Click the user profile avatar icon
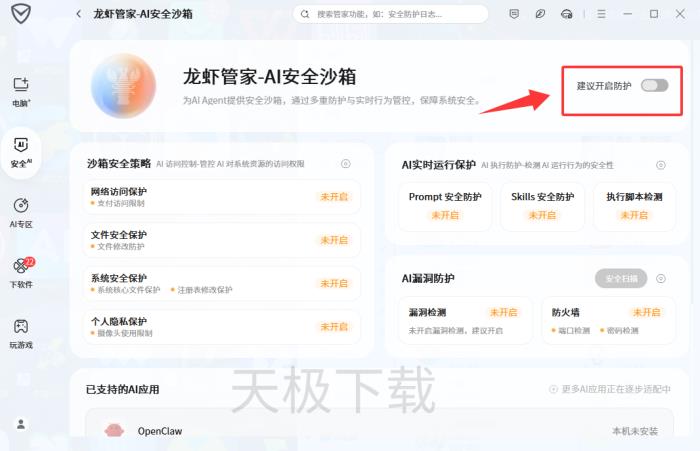 (20, 425)
